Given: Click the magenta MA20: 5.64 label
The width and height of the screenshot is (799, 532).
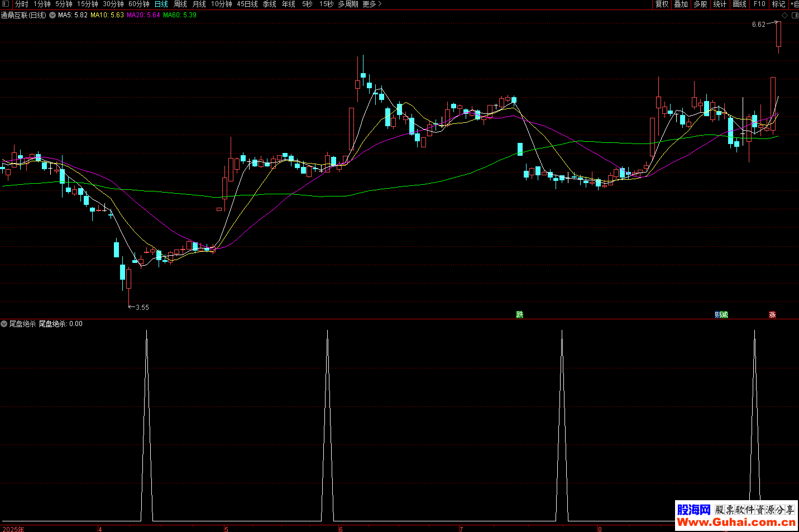Looking at the screenshot, I should [143, 15].
